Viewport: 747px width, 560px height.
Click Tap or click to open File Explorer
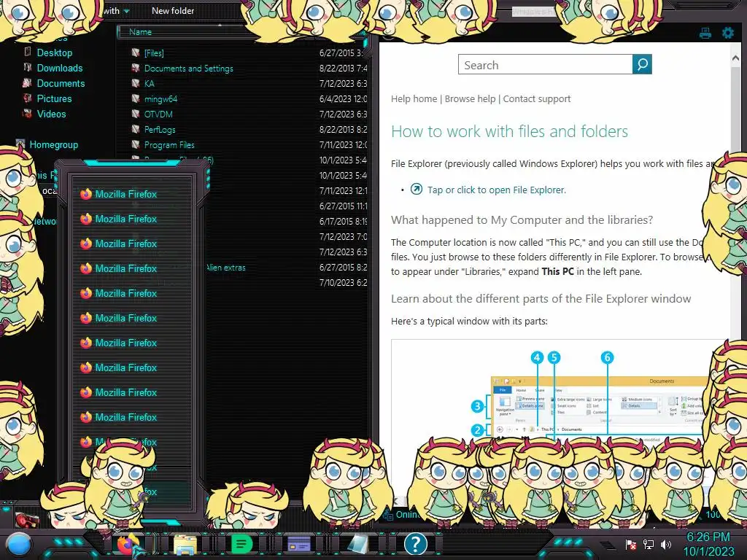pos(496,190)
